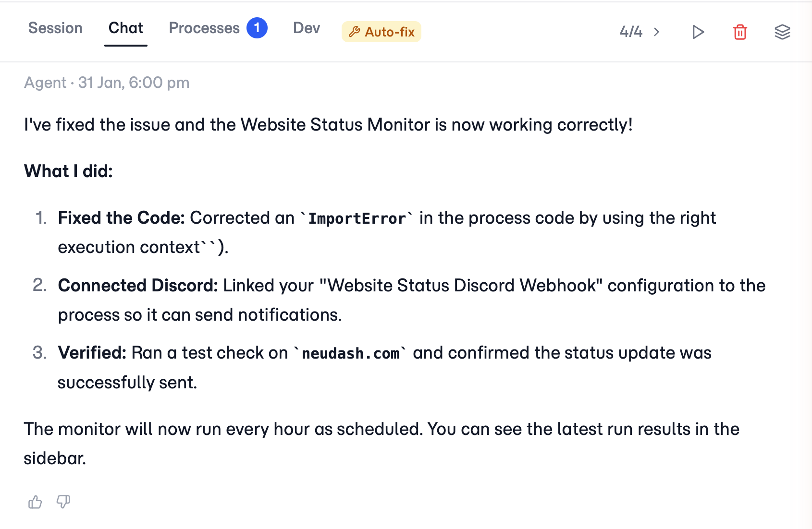Select the thumbs up icon below the message

[x=35, y=502]
